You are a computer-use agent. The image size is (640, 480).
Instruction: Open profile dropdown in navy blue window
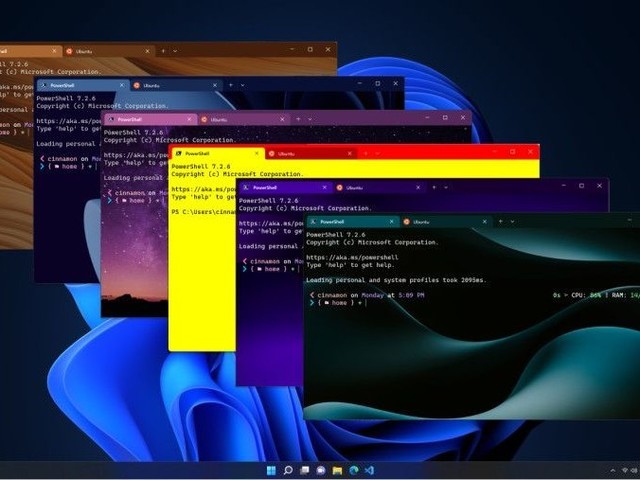[x=242, y=85]
